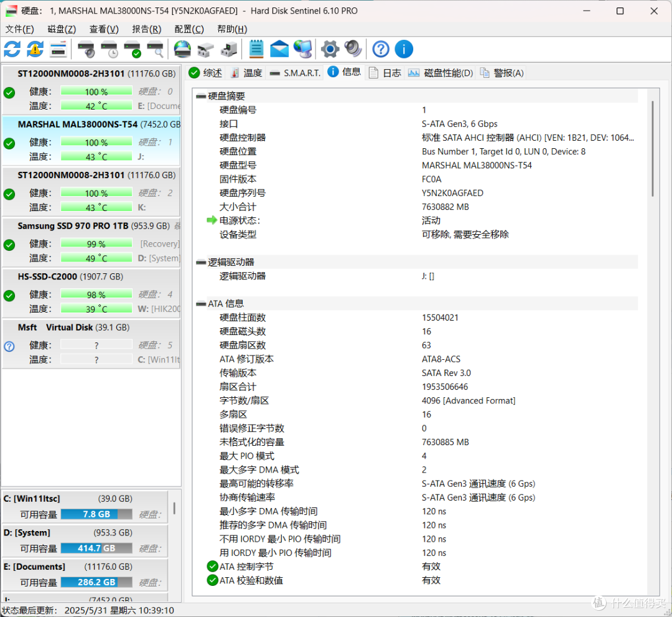Open the blue notepad report icon
The image size is (672, 617).
256,49
